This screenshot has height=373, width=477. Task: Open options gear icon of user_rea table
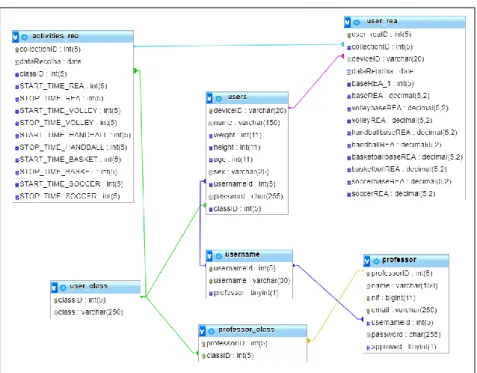[357, 22]
